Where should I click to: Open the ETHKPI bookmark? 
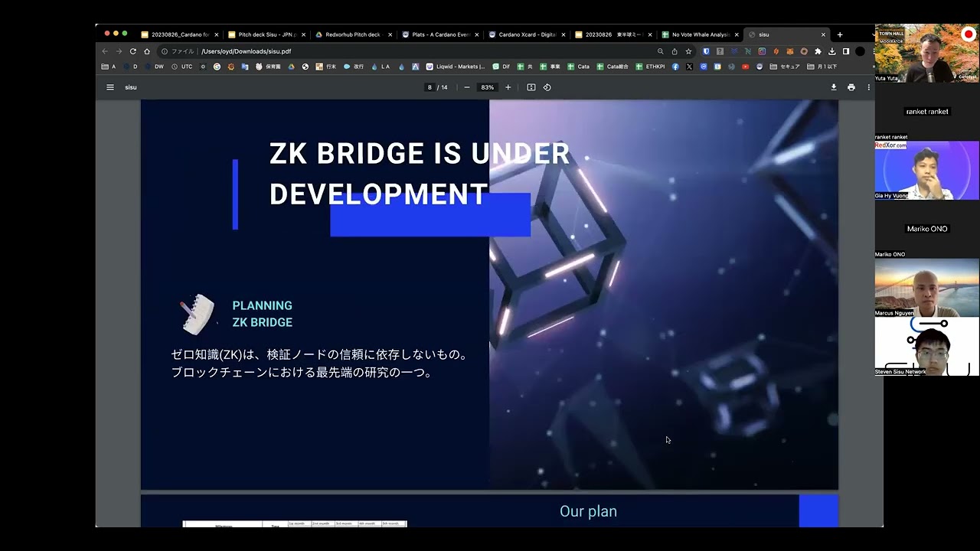pyautogui.click(x=650, y=67)
